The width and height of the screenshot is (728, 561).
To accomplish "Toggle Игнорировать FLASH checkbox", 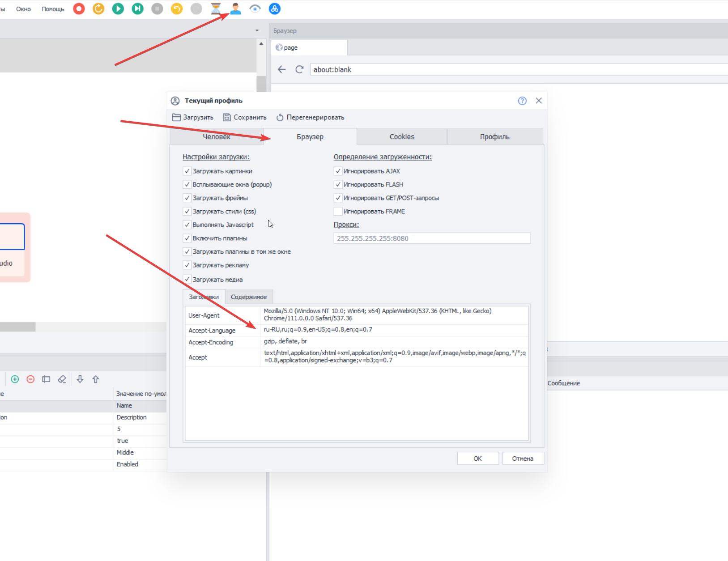I will coord(338,184).
